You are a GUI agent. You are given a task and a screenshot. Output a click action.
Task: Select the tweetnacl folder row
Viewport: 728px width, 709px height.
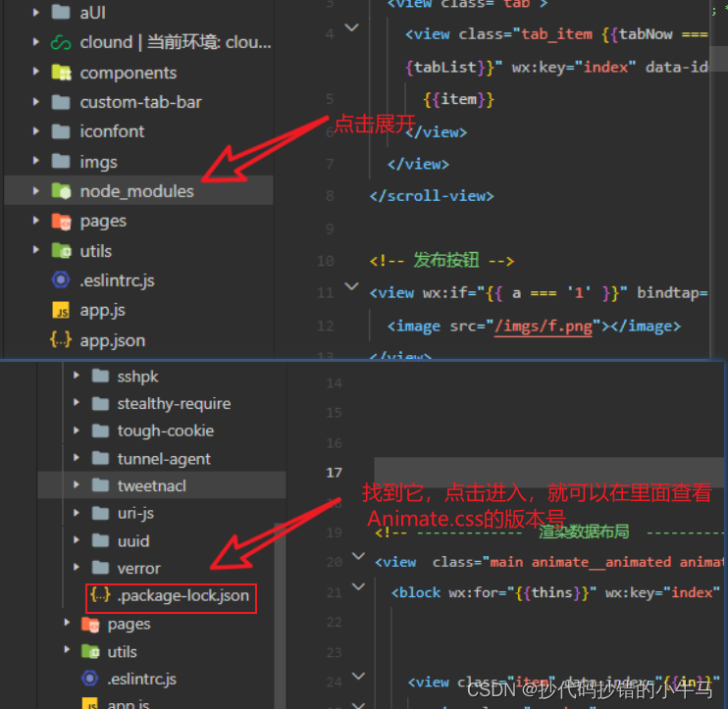(162, 484)
